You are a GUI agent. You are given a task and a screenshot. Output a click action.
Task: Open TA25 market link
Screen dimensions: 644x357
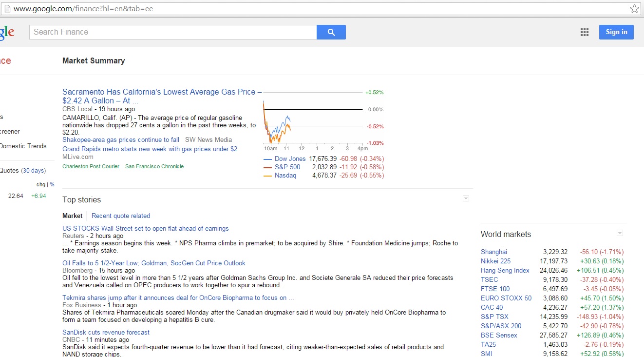(489, 344)
